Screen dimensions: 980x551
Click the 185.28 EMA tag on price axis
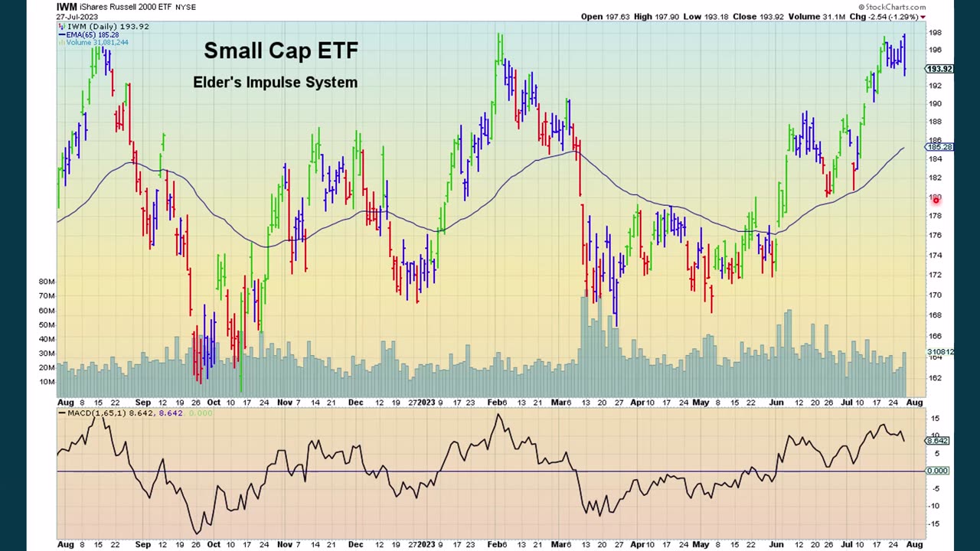(939, 147)
